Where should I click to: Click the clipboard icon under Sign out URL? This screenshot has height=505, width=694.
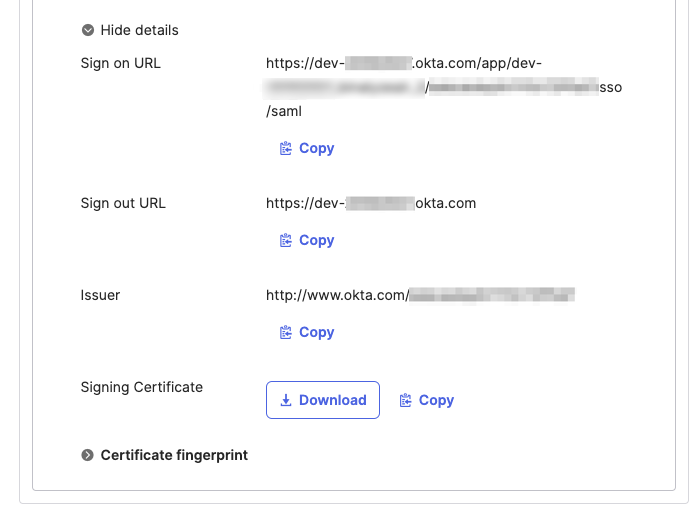click(x=286, y=240)
